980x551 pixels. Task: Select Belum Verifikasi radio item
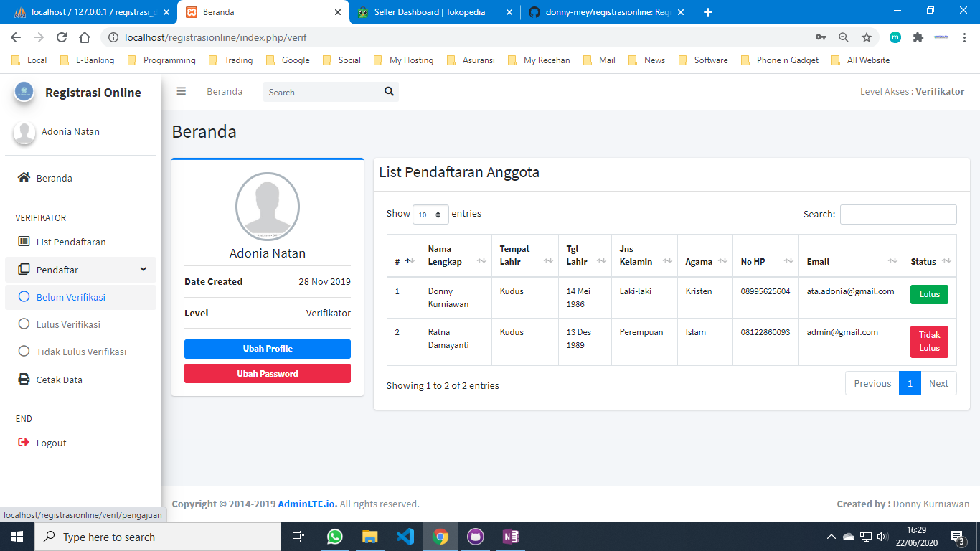click(x=24, y=297)
